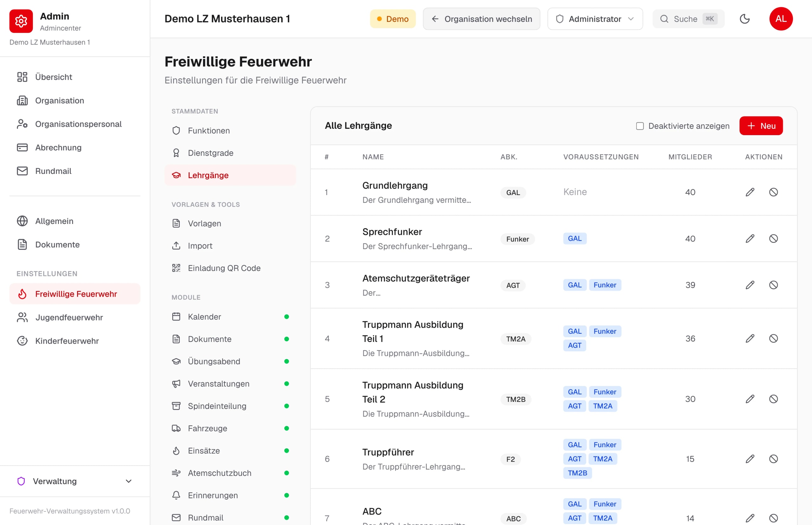Deactivate the Atemschutzgeräteträger row via ban icon
This screenshot has width=812, height=525.
coord(773,285)
